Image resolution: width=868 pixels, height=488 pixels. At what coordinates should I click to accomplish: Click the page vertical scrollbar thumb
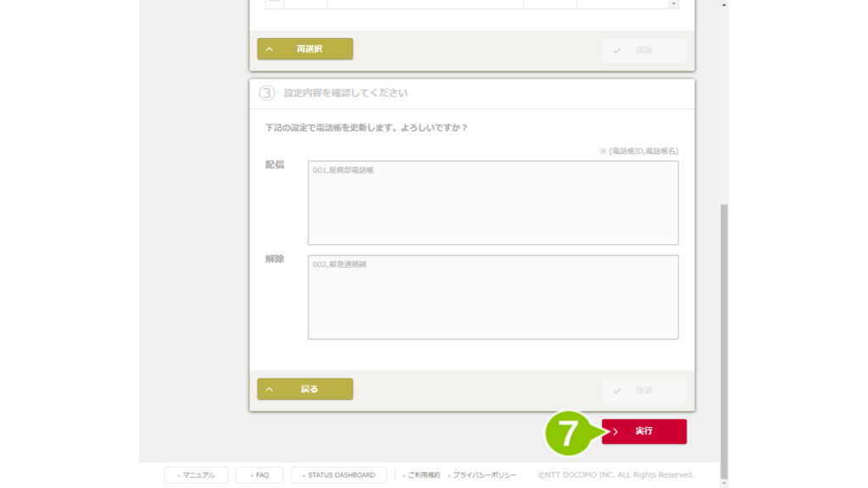coord(724,341)
